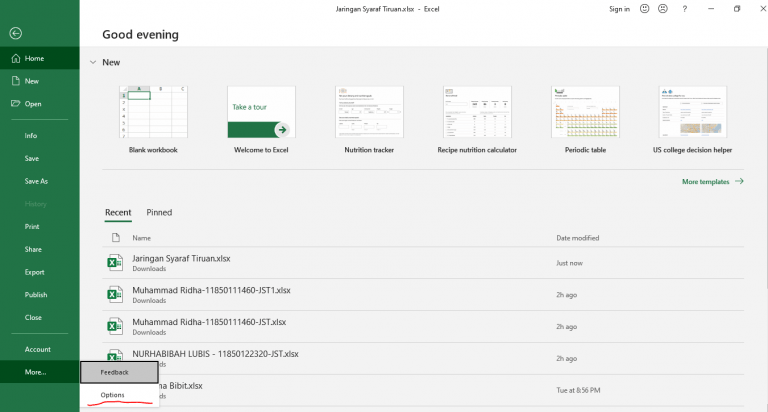Select New in the sidebar
768x412 pixels.
pyautogui.click(x=40, y=81)
